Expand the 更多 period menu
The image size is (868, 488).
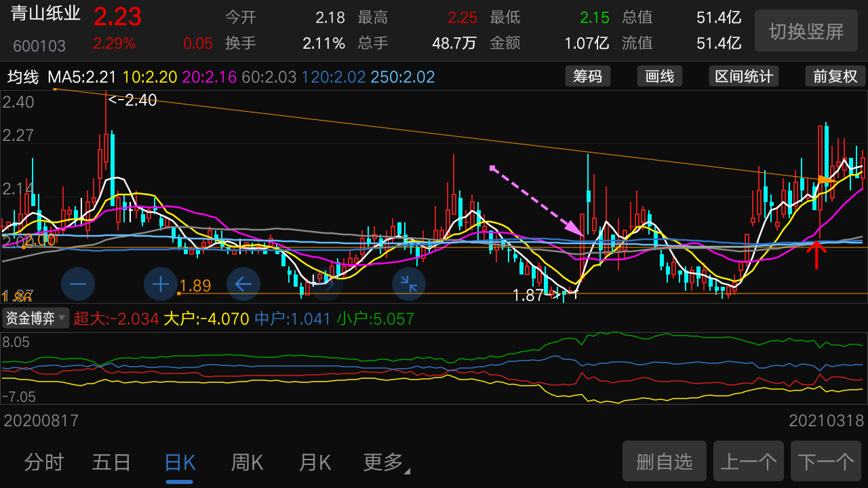click(x=387, y=463)
